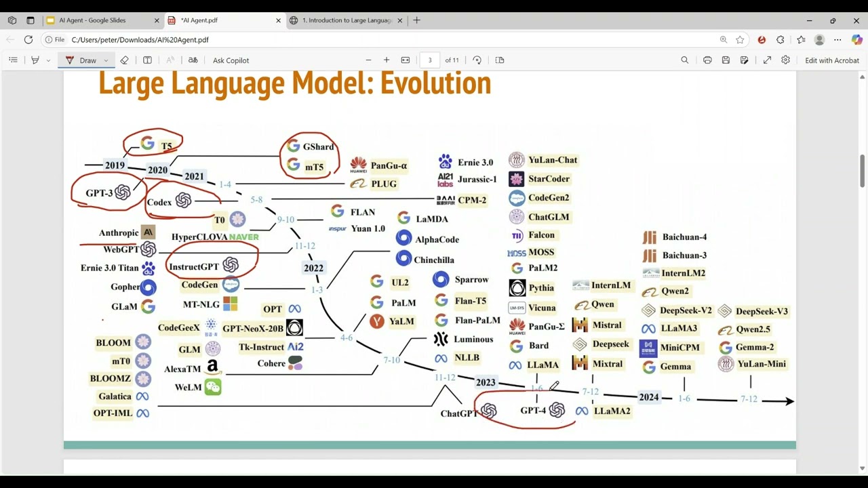Click the File site info badge

pyautogui.click(x=54, y=40)
